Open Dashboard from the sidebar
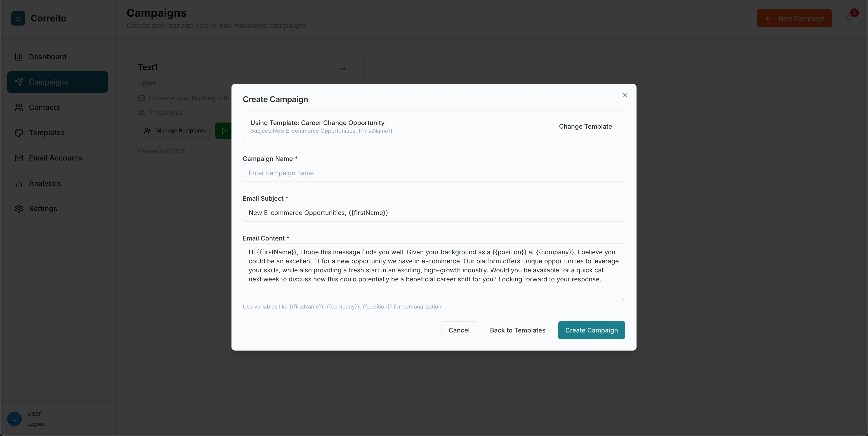Viewport: 868px width, 436px height. (47, 57)
